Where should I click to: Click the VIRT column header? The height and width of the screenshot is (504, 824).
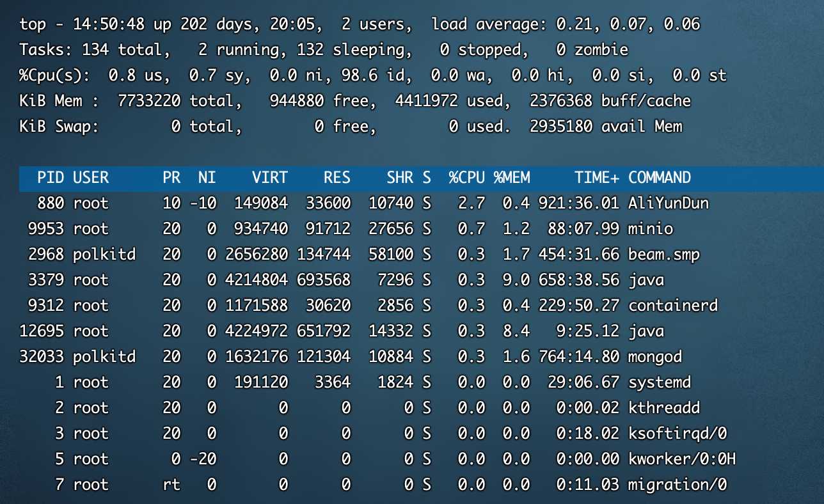269,178
